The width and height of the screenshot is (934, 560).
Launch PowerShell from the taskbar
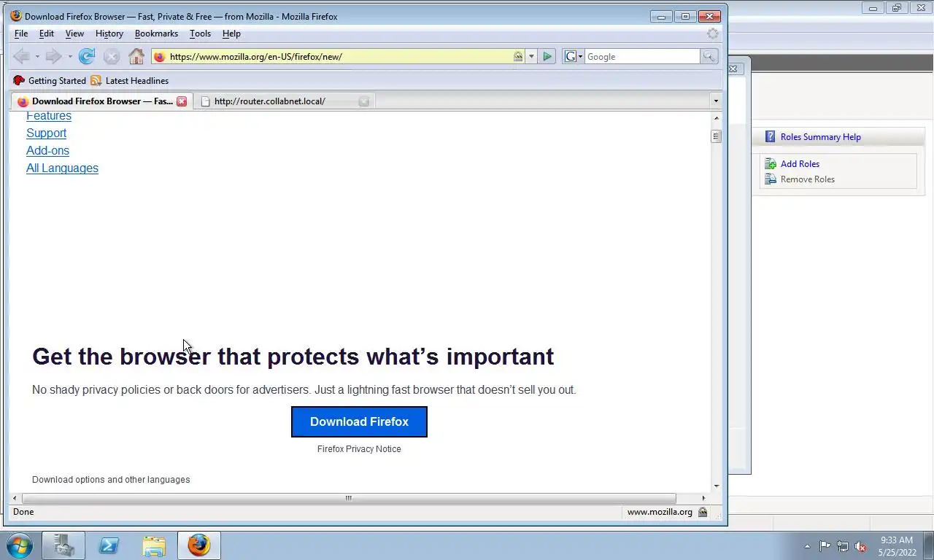pyautogui.click(x=109, y=545)
